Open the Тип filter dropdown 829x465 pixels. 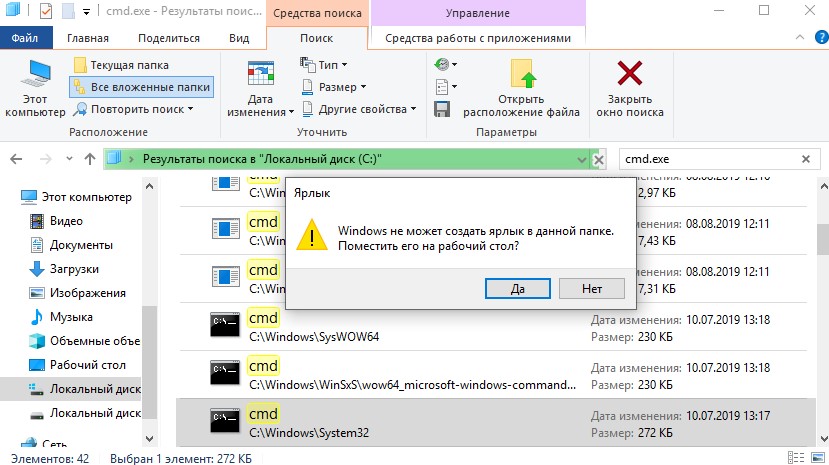pos(324,65)
